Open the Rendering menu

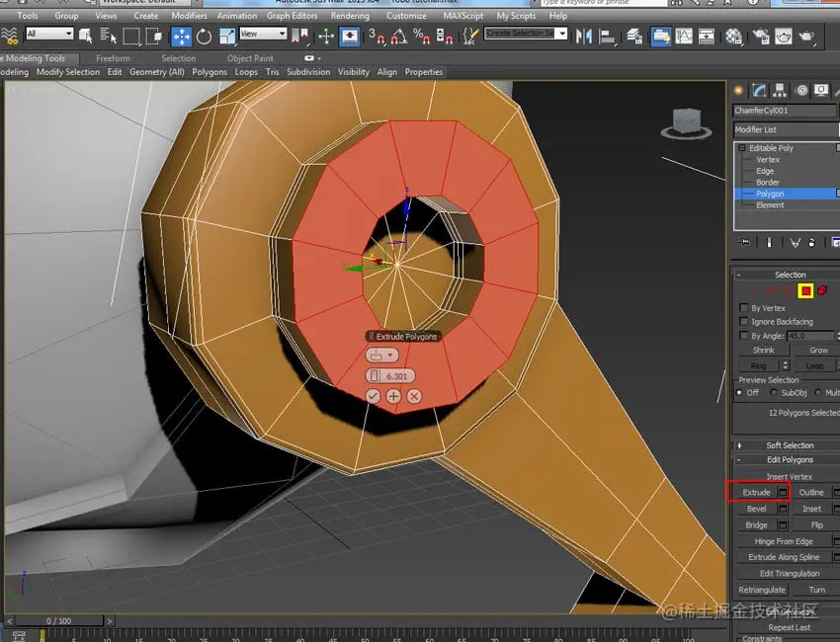pyautogui.click(x=350, y=16)
